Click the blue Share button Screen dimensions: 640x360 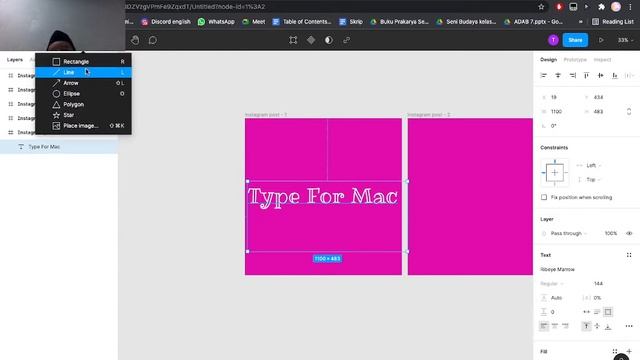click(575, 40)
